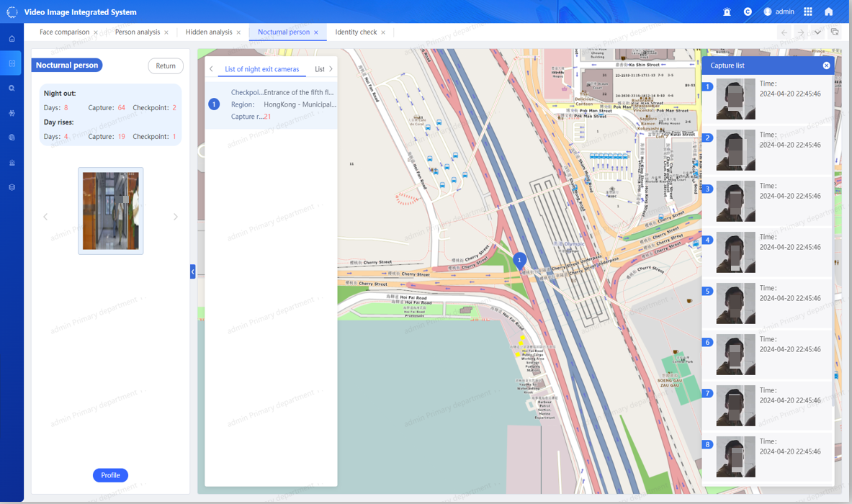Close the Face comparison tab
852x504 pixels.
96,32
